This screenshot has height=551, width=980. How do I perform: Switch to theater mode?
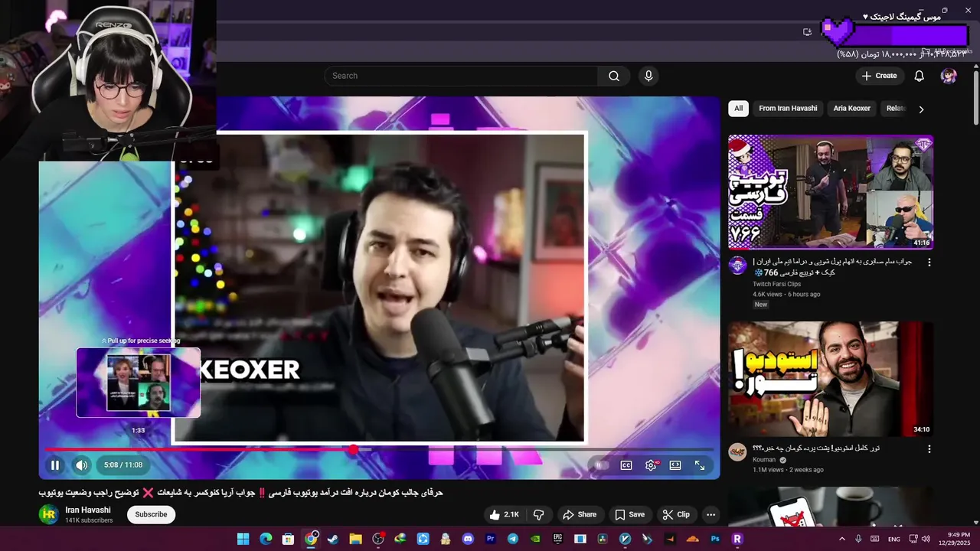tap(675, 465)
